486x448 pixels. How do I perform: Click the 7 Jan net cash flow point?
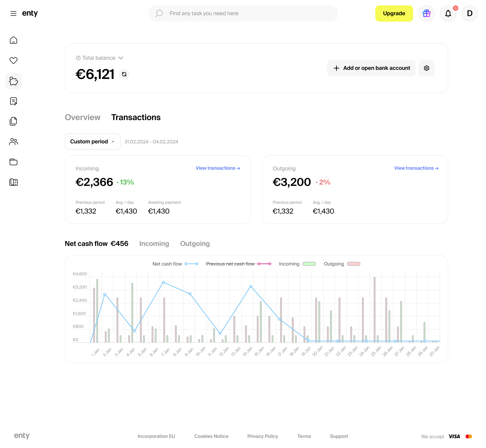click(163, 282)
